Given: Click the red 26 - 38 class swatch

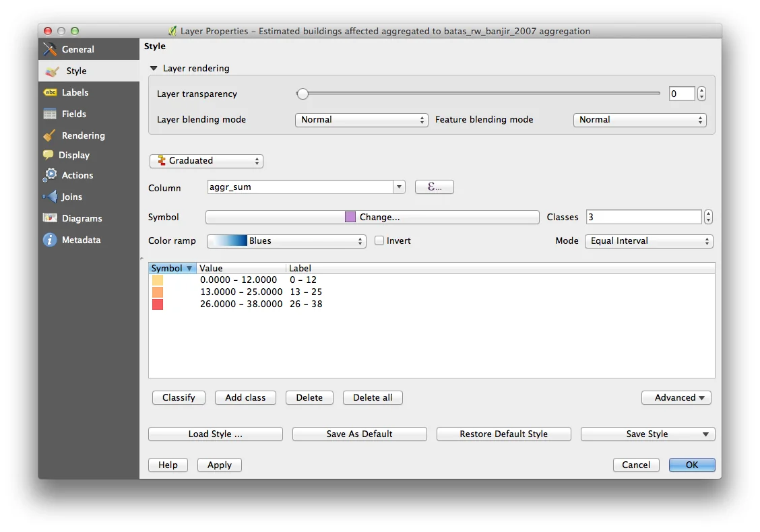Looking at the screenshot, I should [158, 304].
